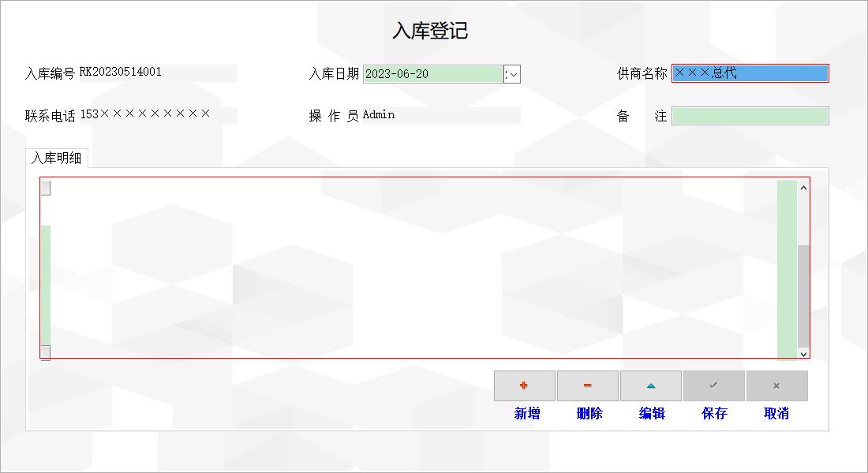
Task: Click the 操作员 value Admin
Action: click(379, 115)
